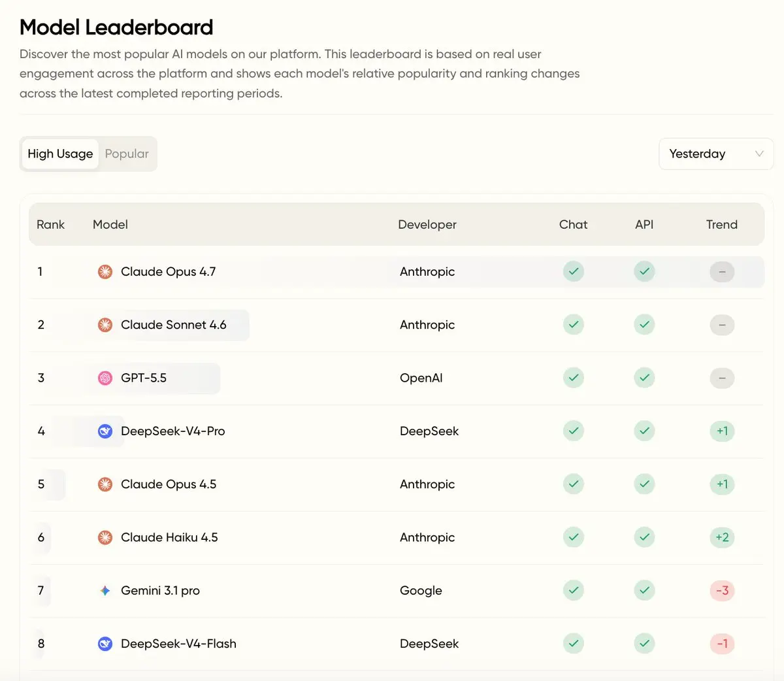Click the Rank column header
The height and width of the screenshot is (681, 784).
pyautogui.click(x=50, y=224)
